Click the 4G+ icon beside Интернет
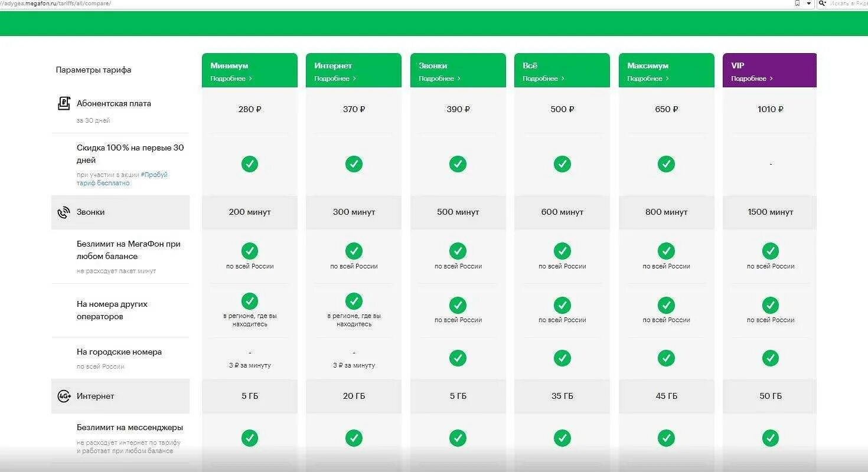868x472 pixels. [x=64, y=396]
